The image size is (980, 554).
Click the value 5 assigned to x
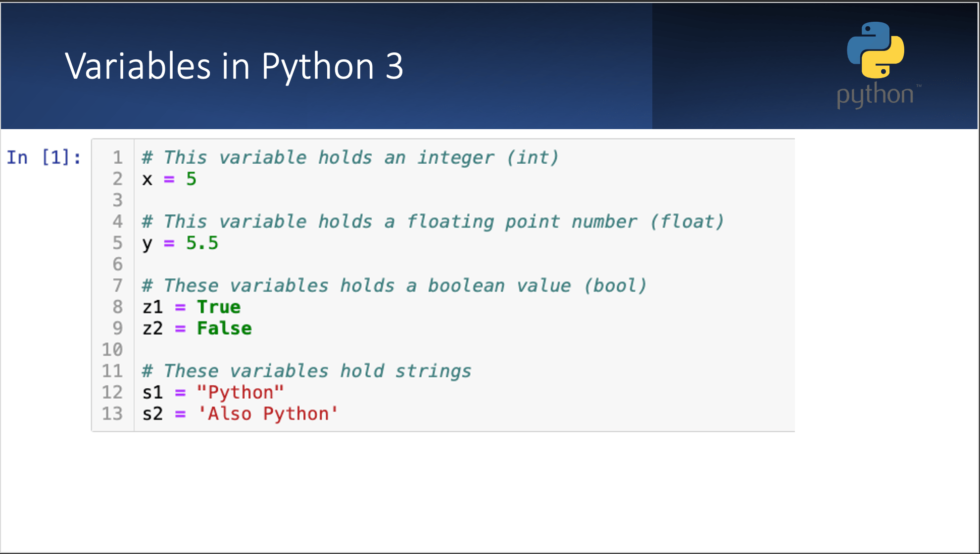(x=191, y=179)
